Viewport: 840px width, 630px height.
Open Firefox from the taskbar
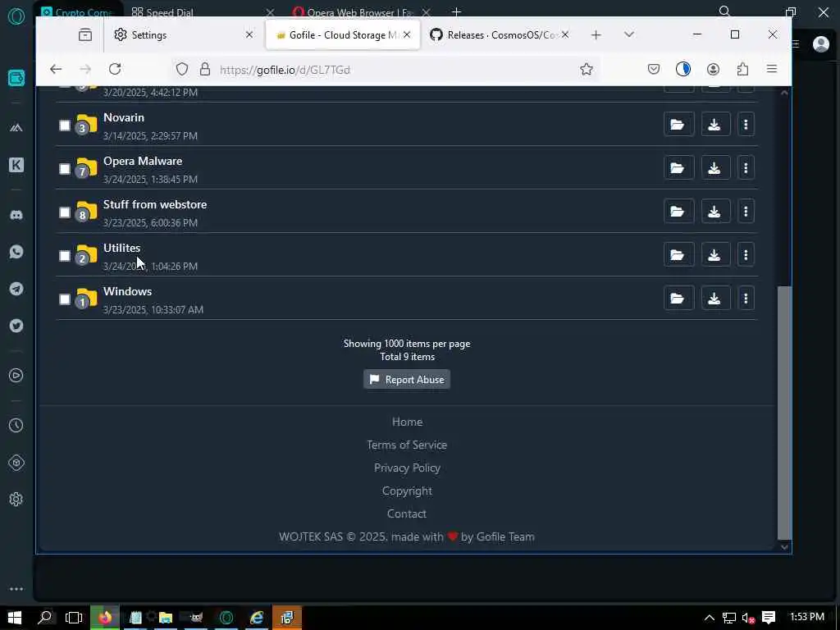pos(104,618)
